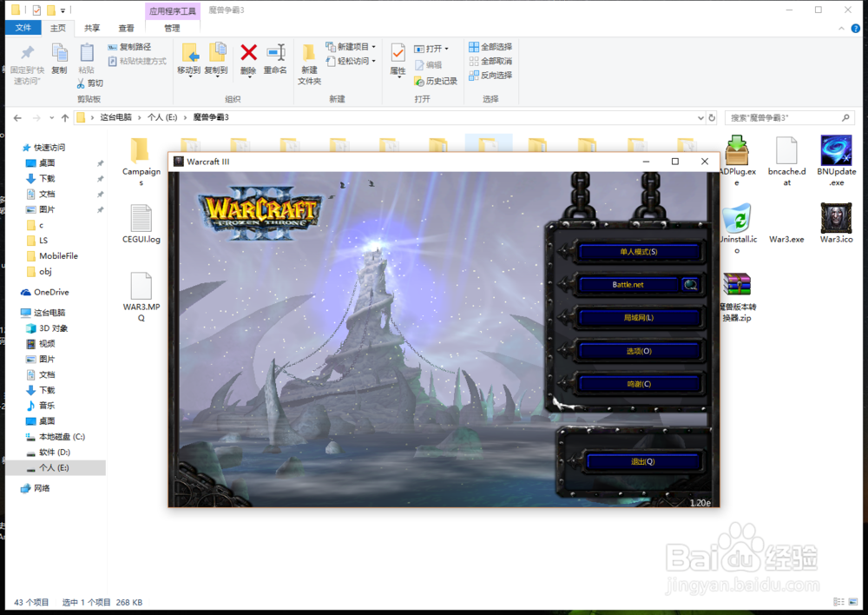
Task: Click the Cut scissors option
Action: pos(89,83)
